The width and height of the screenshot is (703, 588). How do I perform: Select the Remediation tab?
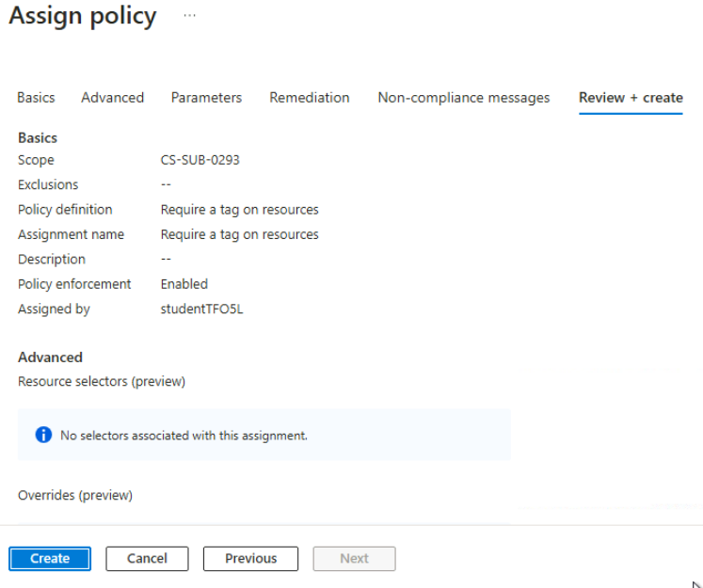309,98
